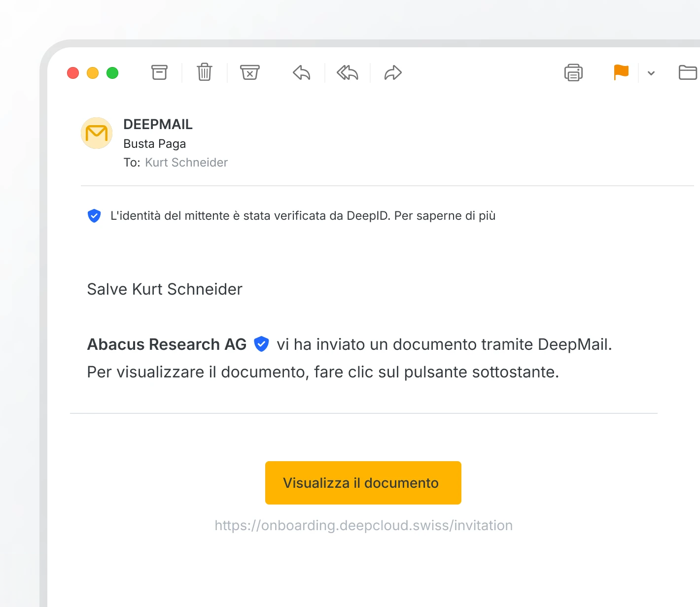The height and width of the screenshot is (607, 700).
Task: Flag the message with orange flag
Action: pyautogui.click(x=621, y=72)
